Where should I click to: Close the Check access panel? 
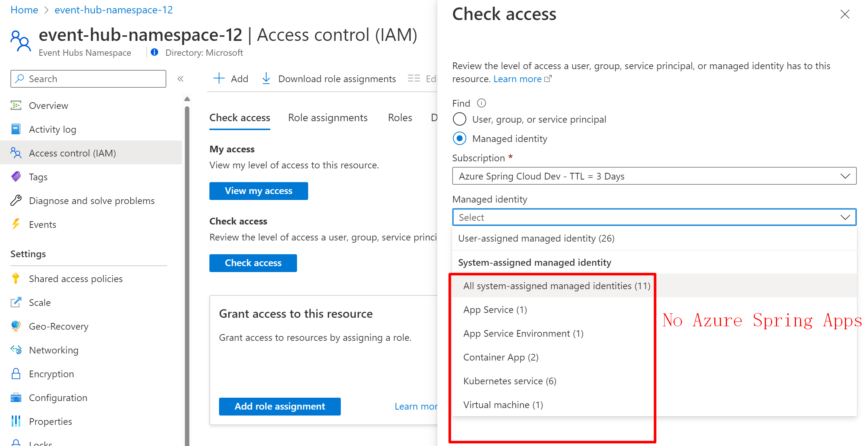pos(845,14)
